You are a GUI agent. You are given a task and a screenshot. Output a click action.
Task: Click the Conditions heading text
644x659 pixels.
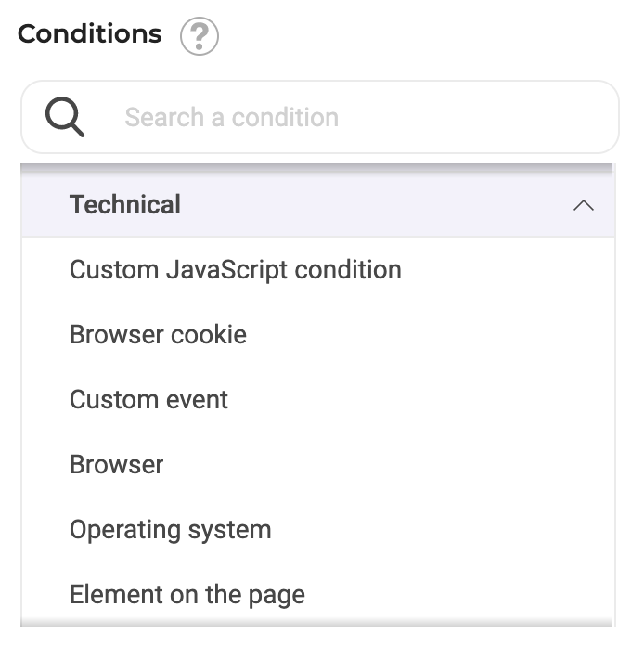click(x=89, y=33)
